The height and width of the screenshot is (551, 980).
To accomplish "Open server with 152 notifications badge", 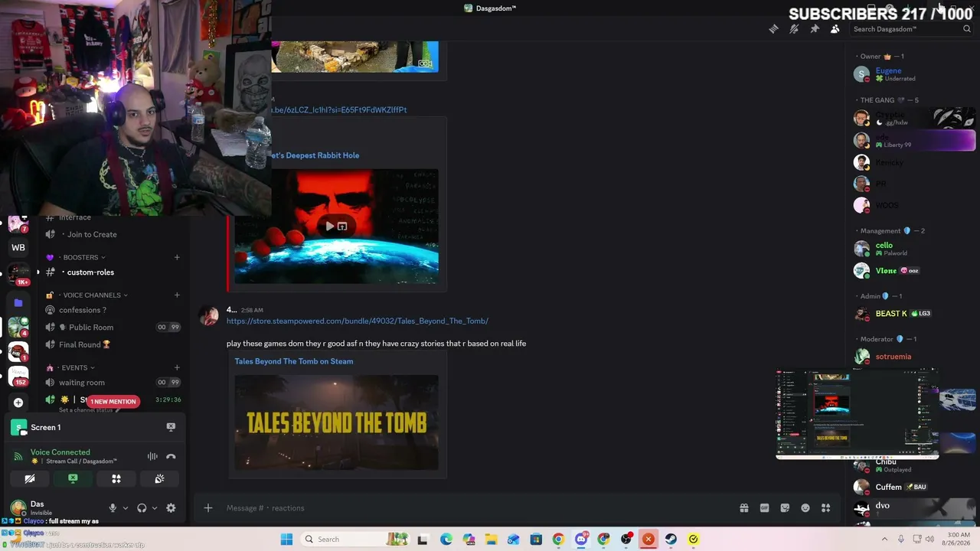I will [x=18, y=375].
